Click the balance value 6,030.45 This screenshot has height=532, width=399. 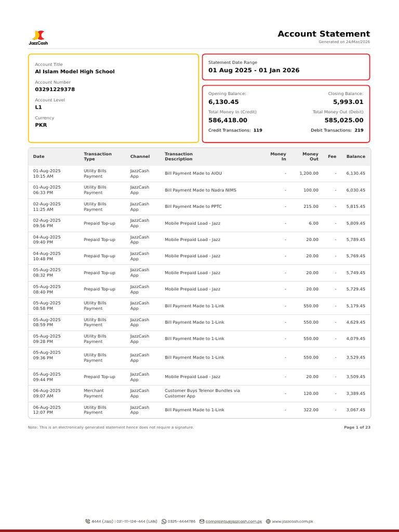[x=355, y=190]
